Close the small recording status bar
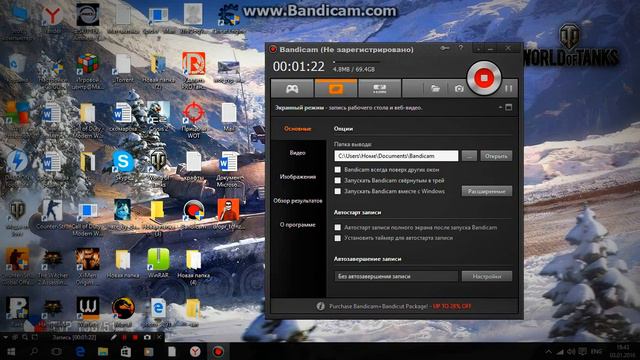This screenshot has height=360, width=640. [160, 337]
